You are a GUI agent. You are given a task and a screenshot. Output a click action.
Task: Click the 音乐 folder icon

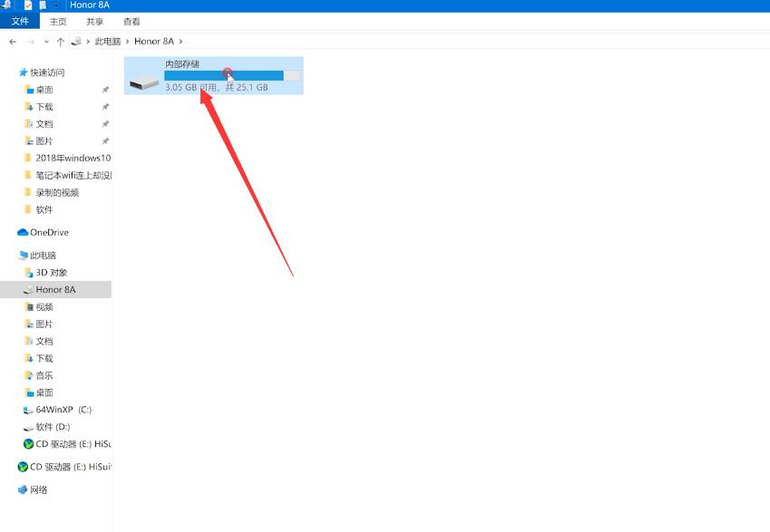(28, 375)
